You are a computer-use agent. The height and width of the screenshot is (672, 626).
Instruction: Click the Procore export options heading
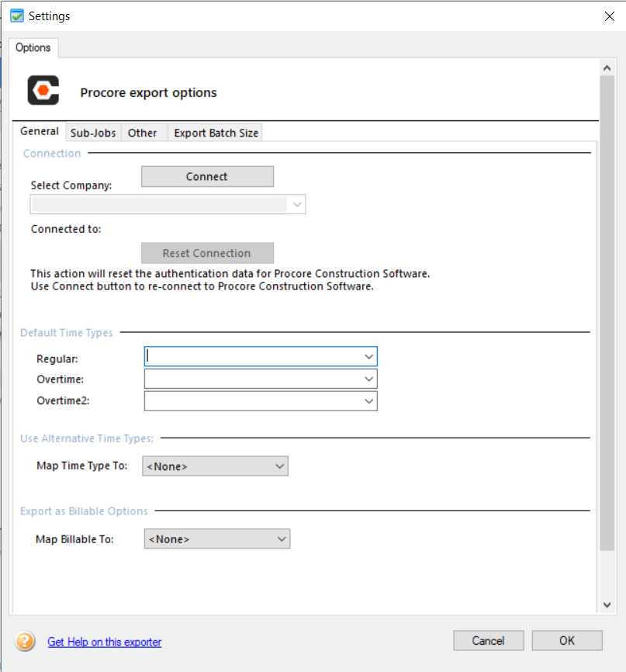tap(149, 93)
